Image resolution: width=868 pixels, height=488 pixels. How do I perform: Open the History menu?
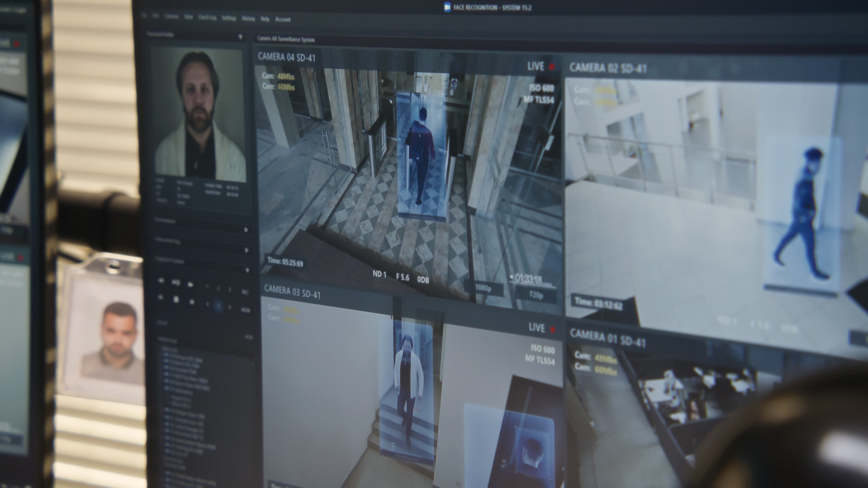[248, 19]
